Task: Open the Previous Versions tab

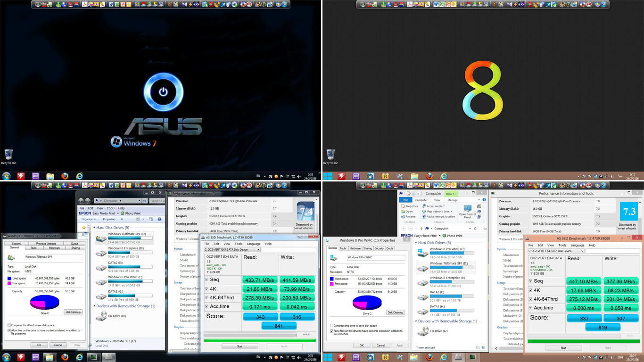Action: tap(46, 244)
